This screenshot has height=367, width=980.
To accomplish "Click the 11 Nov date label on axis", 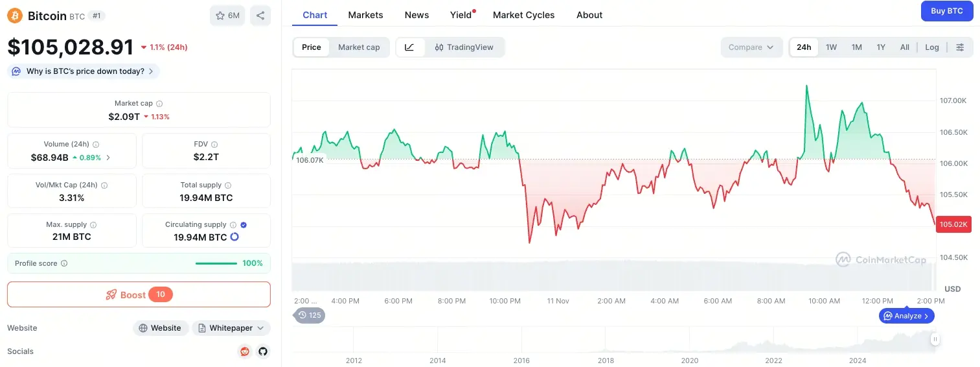I will click(x=558, y=301).
